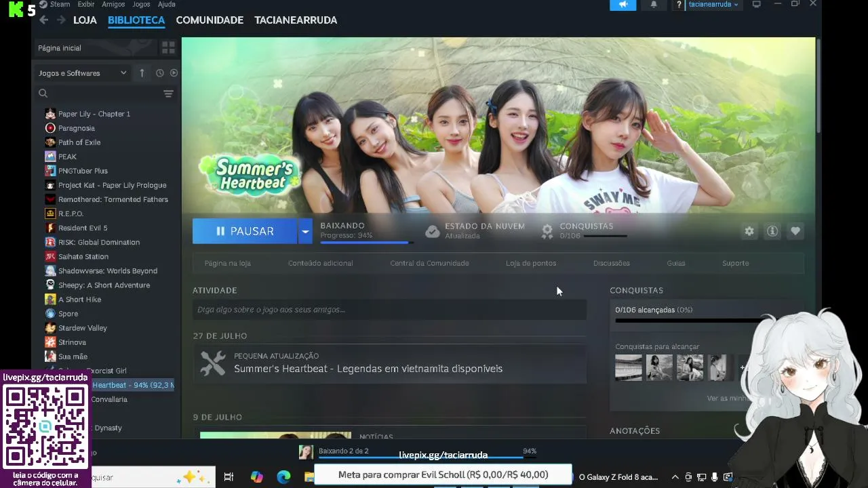Open the TACIANEARRUDA profile tab
The image size is (868, 488).
(x=296, y=20)
